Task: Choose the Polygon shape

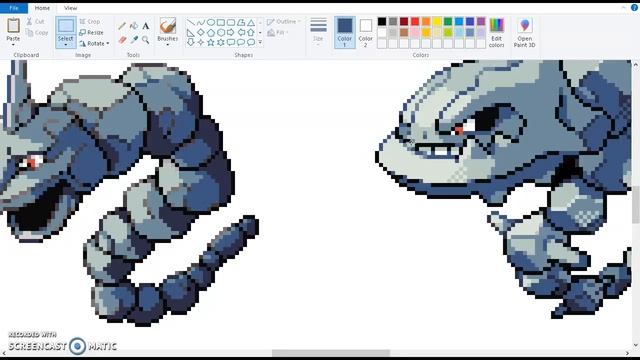Action: click(241, 22)
